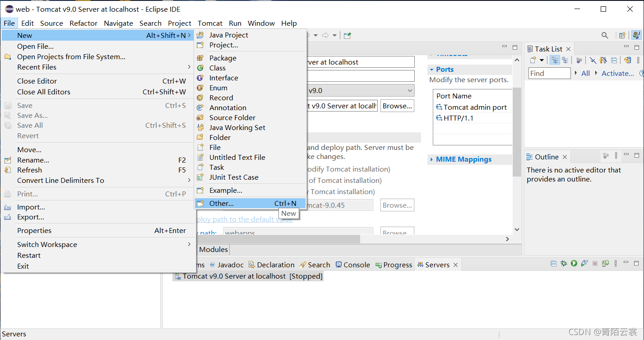Close the Servers tab
The image size is (644, 340).
[x=455, y=265]
